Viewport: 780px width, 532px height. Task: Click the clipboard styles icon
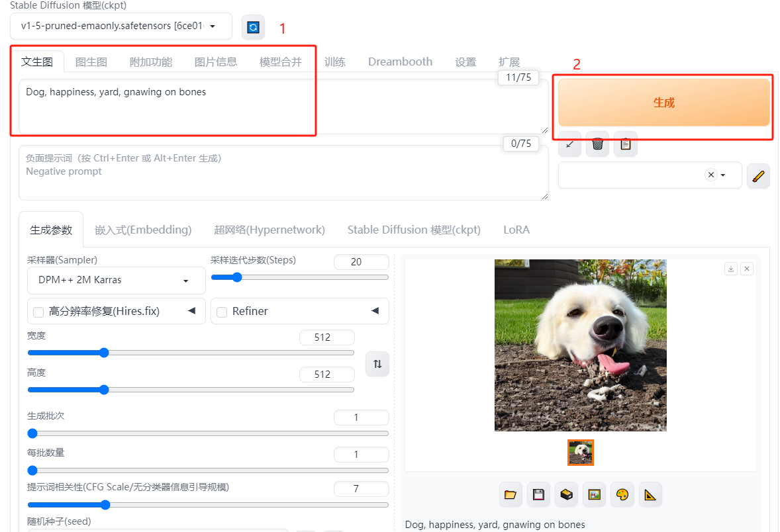pyautogui.click(x=626, y=145)
